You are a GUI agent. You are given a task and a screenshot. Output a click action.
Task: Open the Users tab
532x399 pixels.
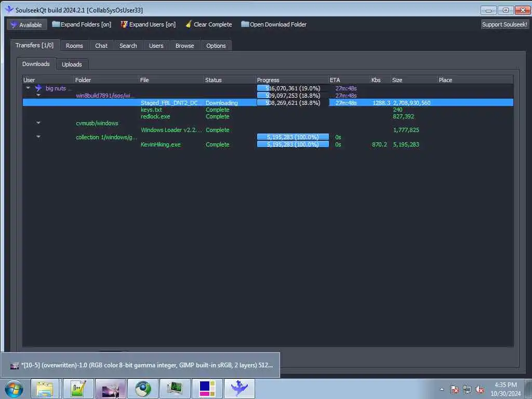156,46
